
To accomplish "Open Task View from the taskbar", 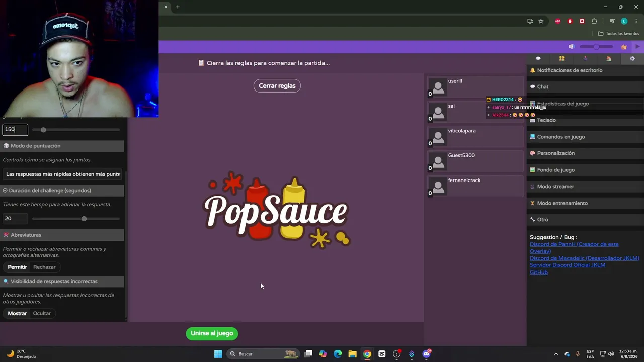I will point(308,354).
